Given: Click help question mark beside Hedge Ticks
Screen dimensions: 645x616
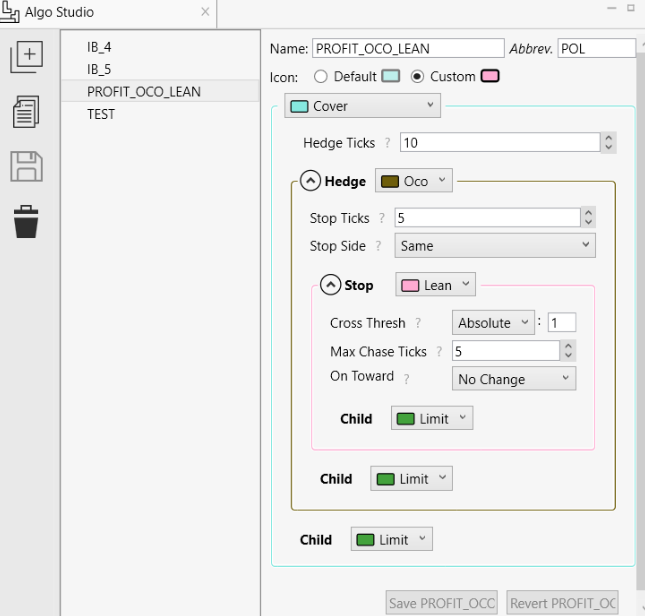Looking at the screenshot, I should (x=387, y=143).
